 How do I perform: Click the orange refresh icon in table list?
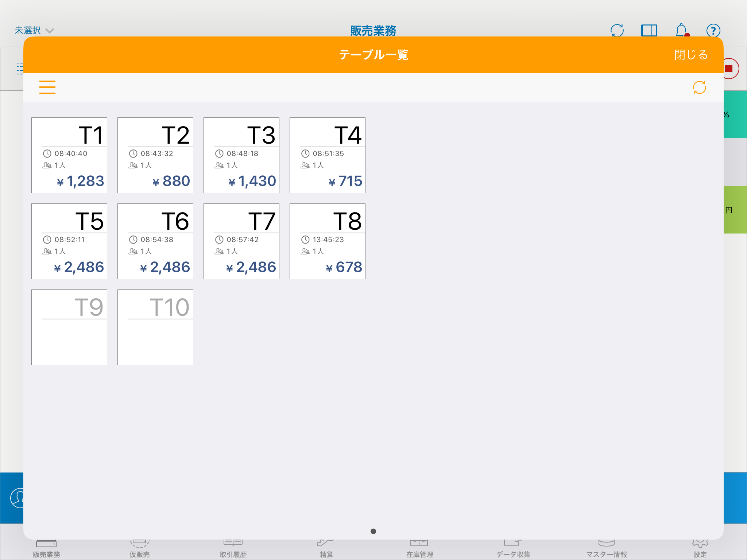(699, 87)
